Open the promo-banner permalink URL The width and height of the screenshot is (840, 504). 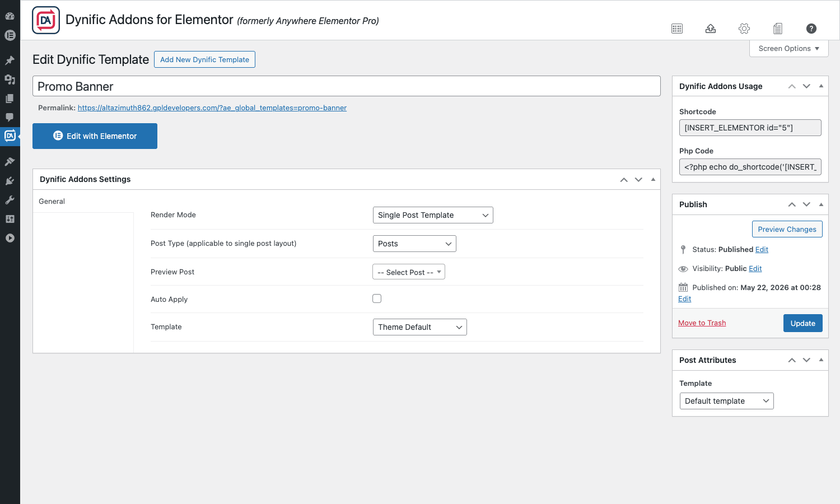(212, 108)
